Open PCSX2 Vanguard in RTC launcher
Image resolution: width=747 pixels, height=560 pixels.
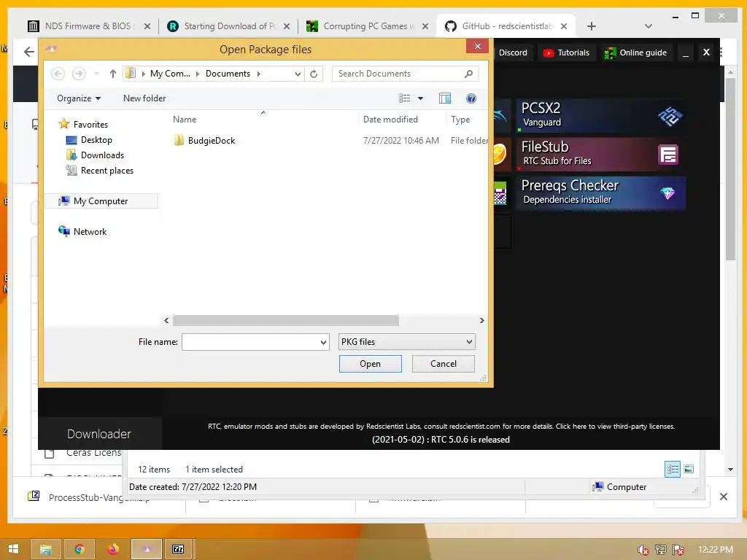601,116
